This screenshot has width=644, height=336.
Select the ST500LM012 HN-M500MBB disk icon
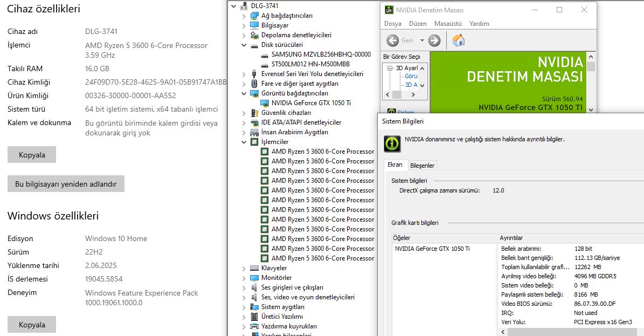pyautogui.click(x=265, y=64)
